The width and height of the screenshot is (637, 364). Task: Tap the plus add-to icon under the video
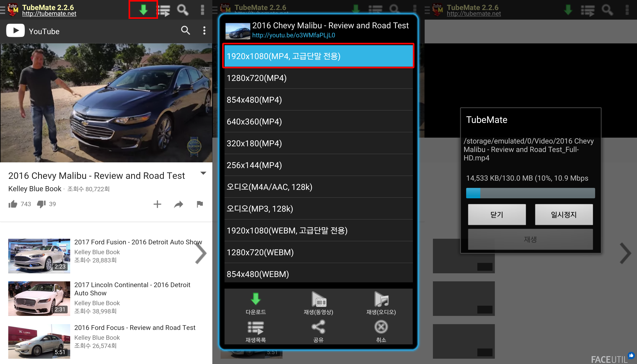click(157, 204)
